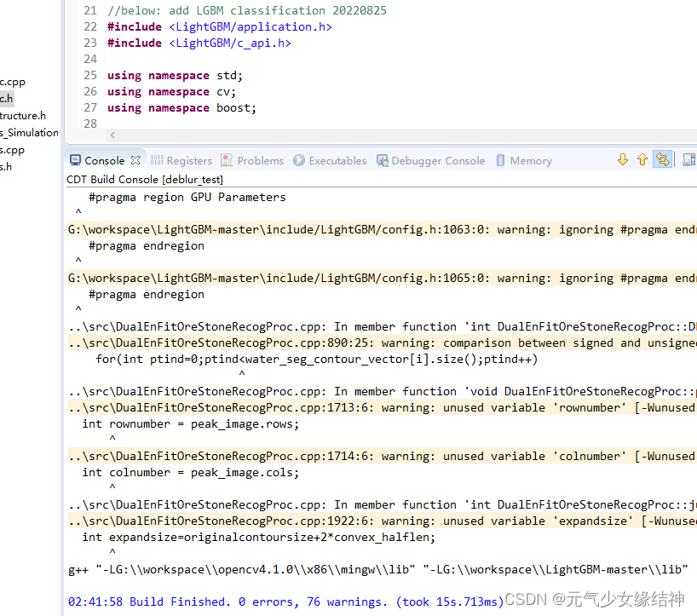Click the 'int rownumber = peak_image.rows;' line
This screenshot has width=697, height=616.
click(x=191, y=424)
